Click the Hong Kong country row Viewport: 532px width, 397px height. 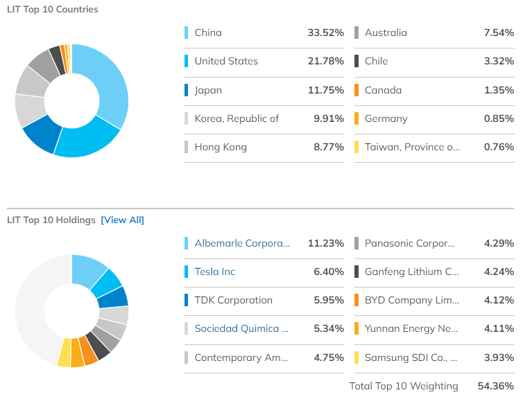click(x=264, y=147)
